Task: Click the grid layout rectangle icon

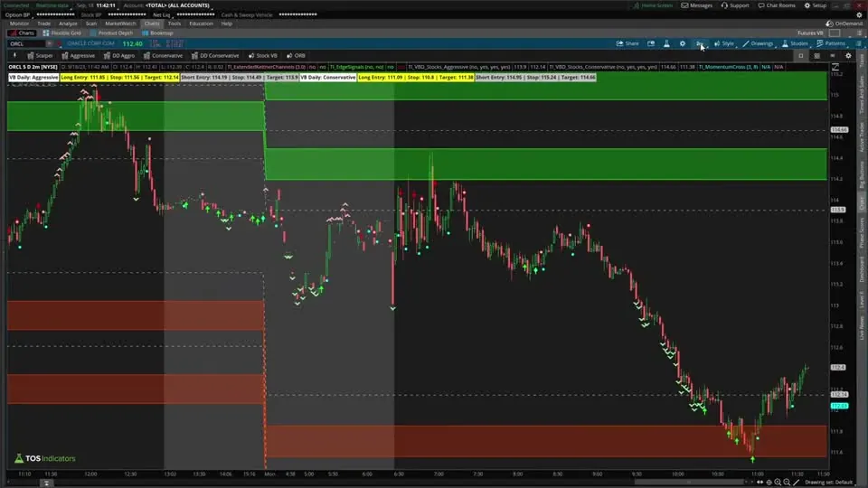Action: pyautogui.click(x=835, y=33)
